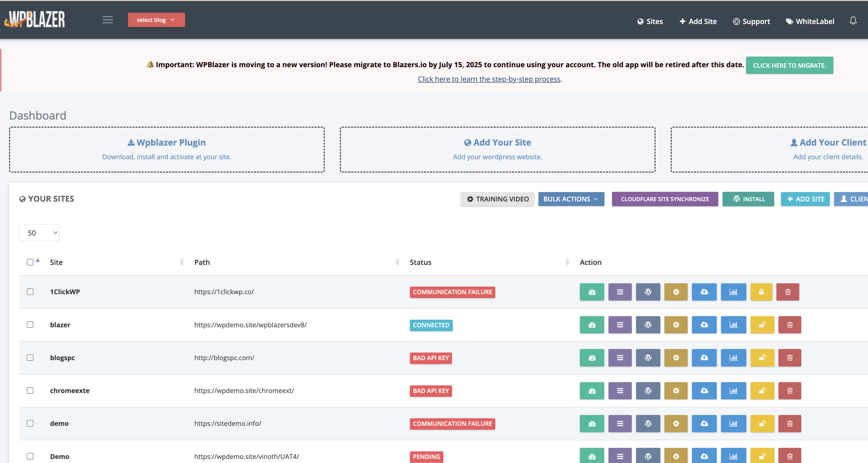Click the Connected status badge for blazer
The height and width of the screenshot is (463, 868).
[x=431, y=325]
